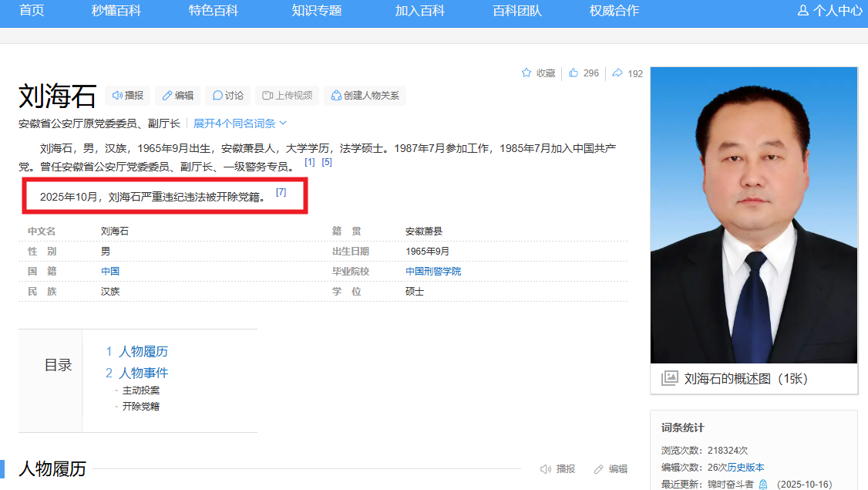Star the entry with 收藏 icon
Image resolution: width=868 pixels, height=490 pixels.
click(527, 73)
